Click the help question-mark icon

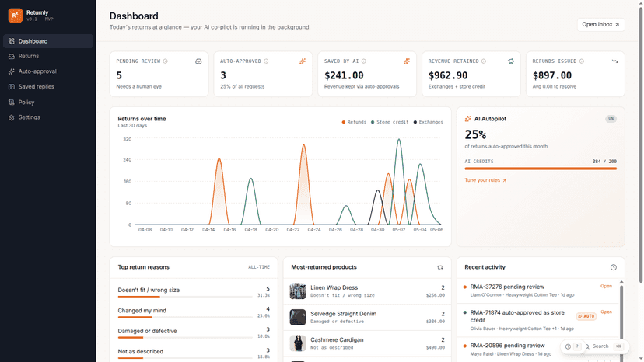coord(568,346)
